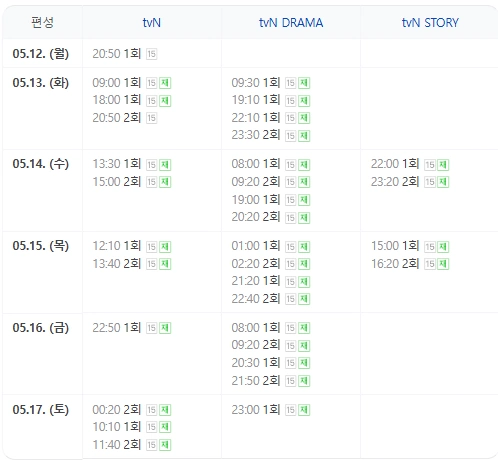Select the 05.16. (금) date row
This screenshot has height=463, width=498.
[x=41, y=328]
